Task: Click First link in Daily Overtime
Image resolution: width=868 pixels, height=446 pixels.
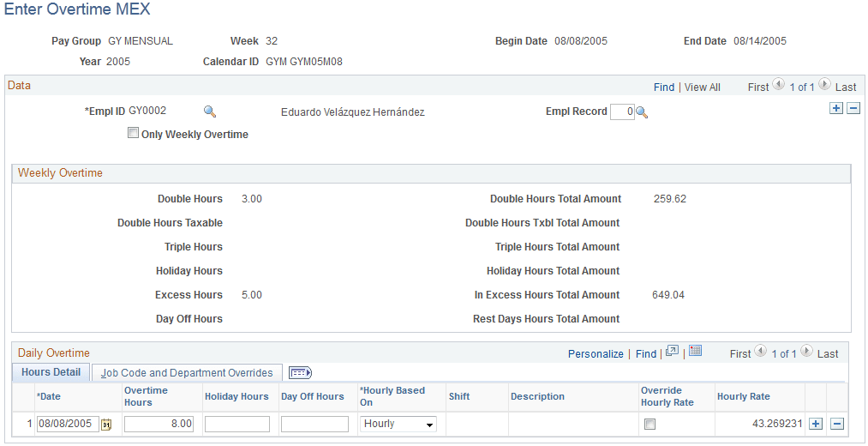Action: (740, 353)
